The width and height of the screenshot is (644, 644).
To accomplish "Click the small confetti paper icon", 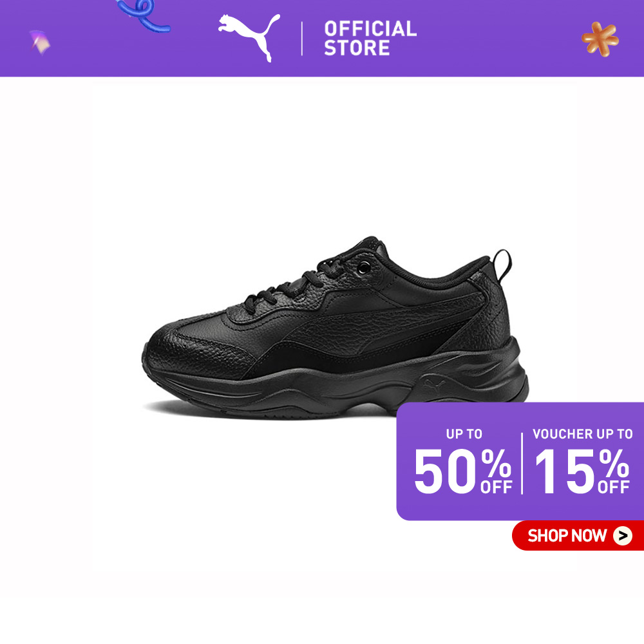I will [x=40, y=43].
